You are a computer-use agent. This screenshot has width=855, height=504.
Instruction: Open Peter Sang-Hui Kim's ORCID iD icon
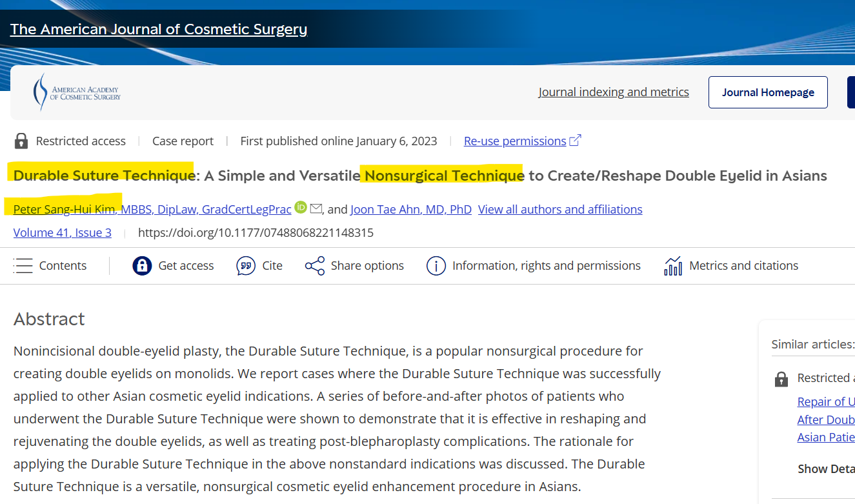click(301, 208)
